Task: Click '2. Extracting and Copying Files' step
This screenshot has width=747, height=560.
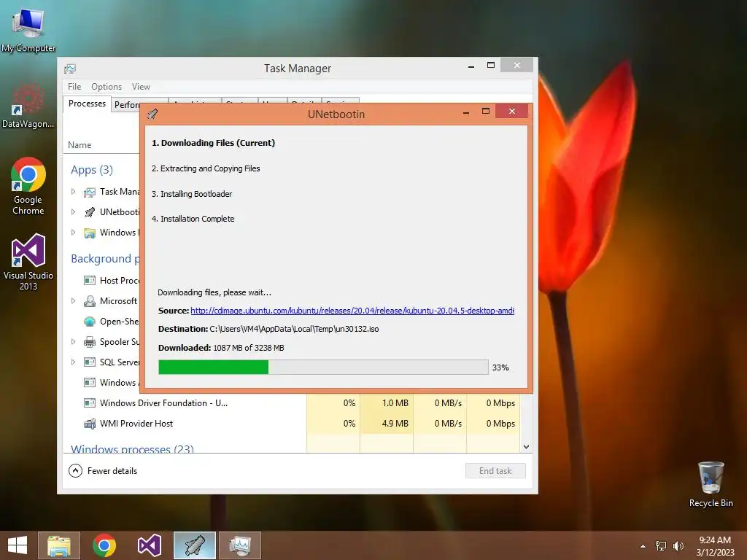Action: tap(206, 168)
